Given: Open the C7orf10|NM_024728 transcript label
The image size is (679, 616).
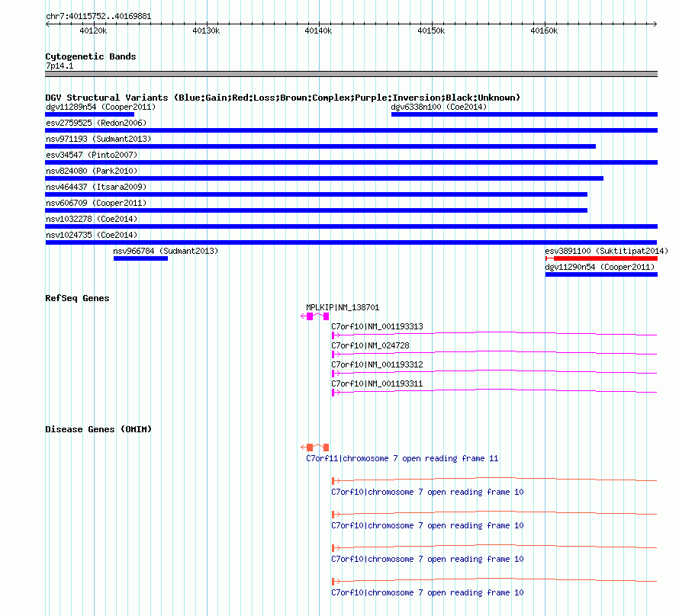Looking at the screenshot, I should click(x=370, y=345).
